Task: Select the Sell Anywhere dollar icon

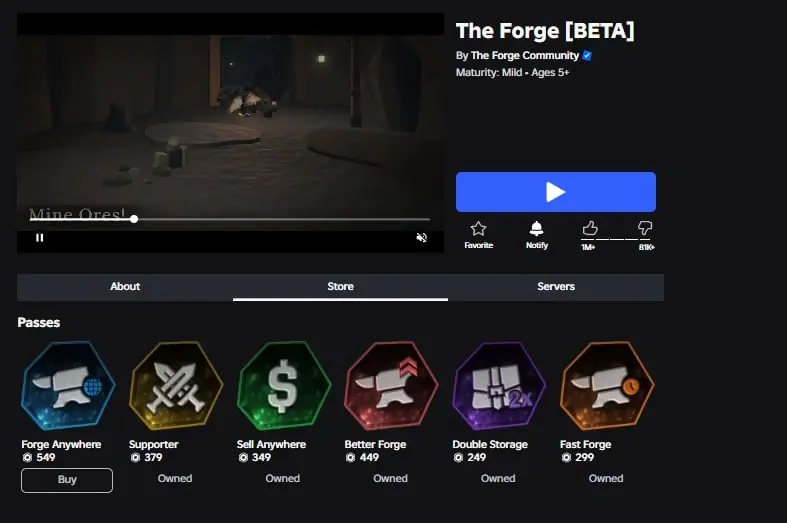Action: click(284, 385)
